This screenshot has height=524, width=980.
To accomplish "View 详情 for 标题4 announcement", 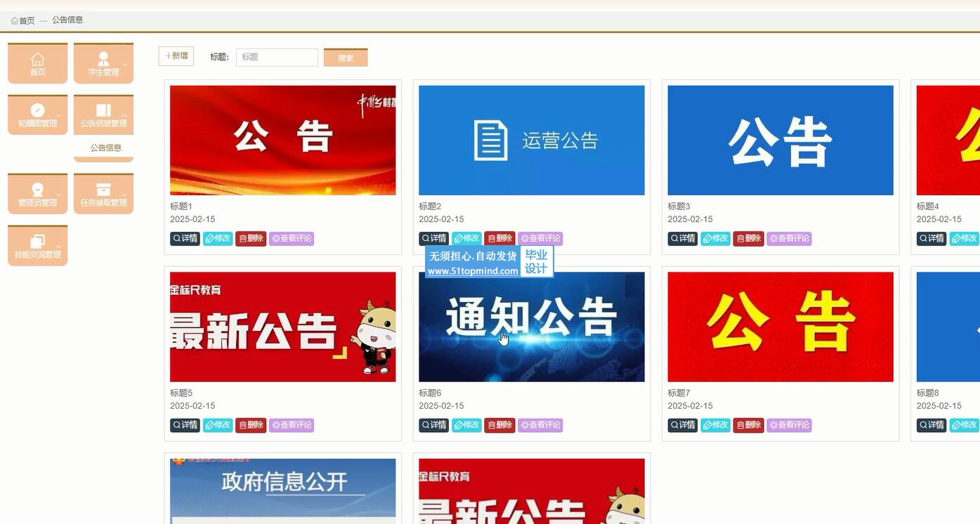I will [x=932, y=239].
